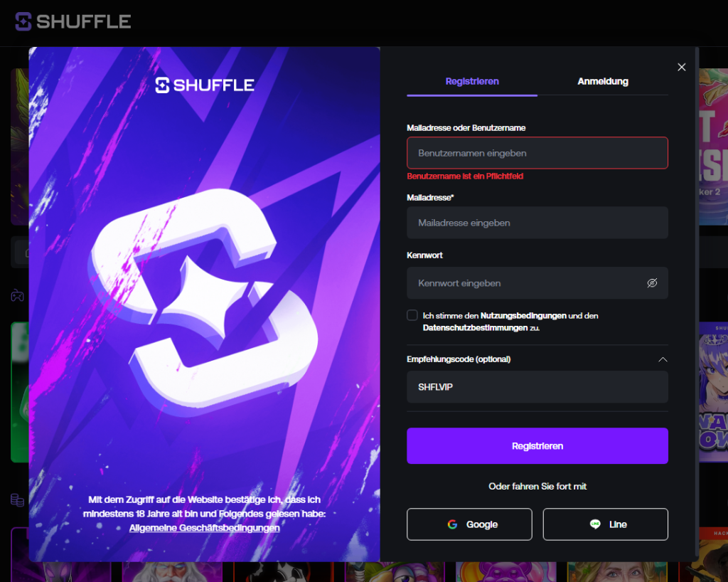The height and width of the screenshot is (582, 728).
Task: Close the registration dialog
Action: click(682, 68)
